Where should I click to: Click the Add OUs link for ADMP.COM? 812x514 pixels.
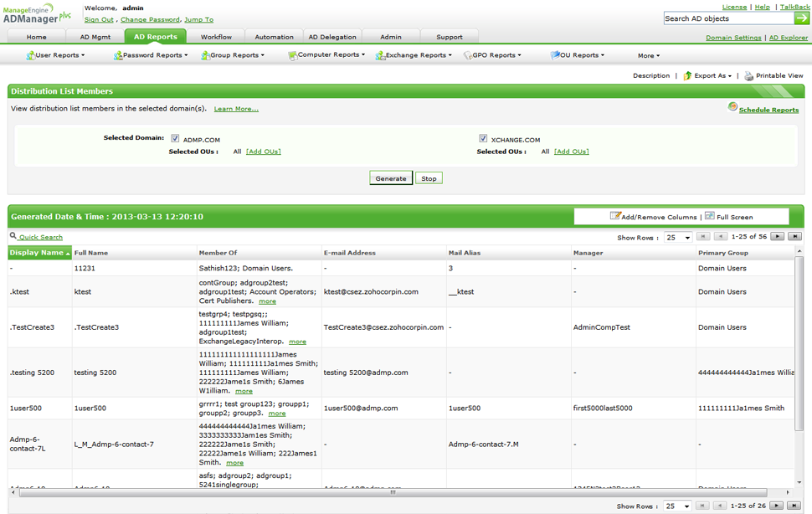coord(264,152)
